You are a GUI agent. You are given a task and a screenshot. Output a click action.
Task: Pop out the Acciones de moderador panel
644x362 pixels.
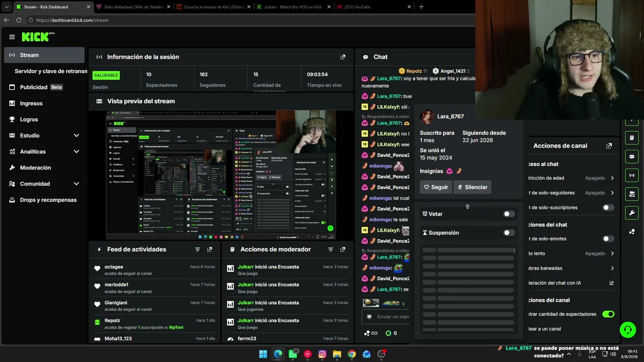point(343,249)
